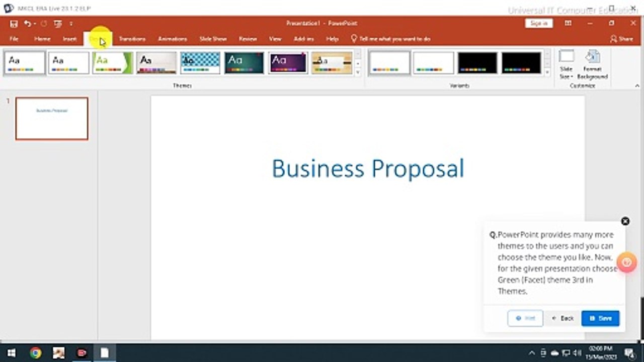Viewport: 644px width, 362px height.
Task: Select the blue checkered Integral theme
Action: 200,63
